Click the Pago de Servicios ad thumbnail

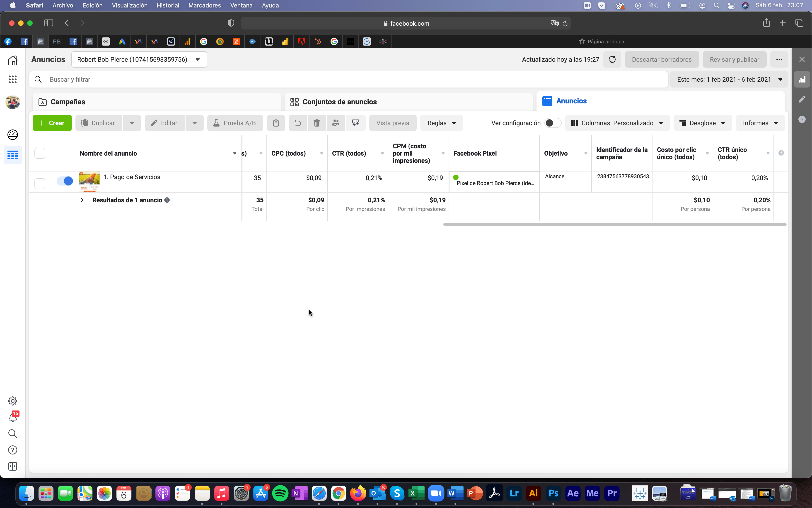[89, 182]
